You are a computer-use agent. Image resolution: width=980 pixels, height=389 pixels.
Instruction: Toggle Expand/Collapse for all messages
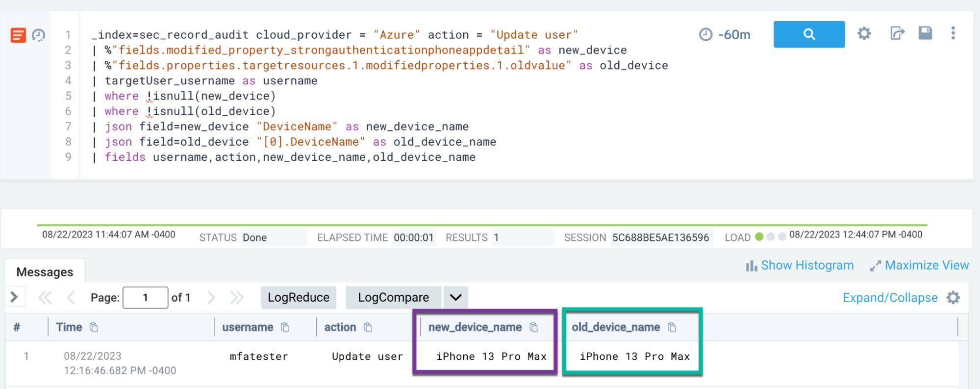pyautogui.click(x=890, y=297)
